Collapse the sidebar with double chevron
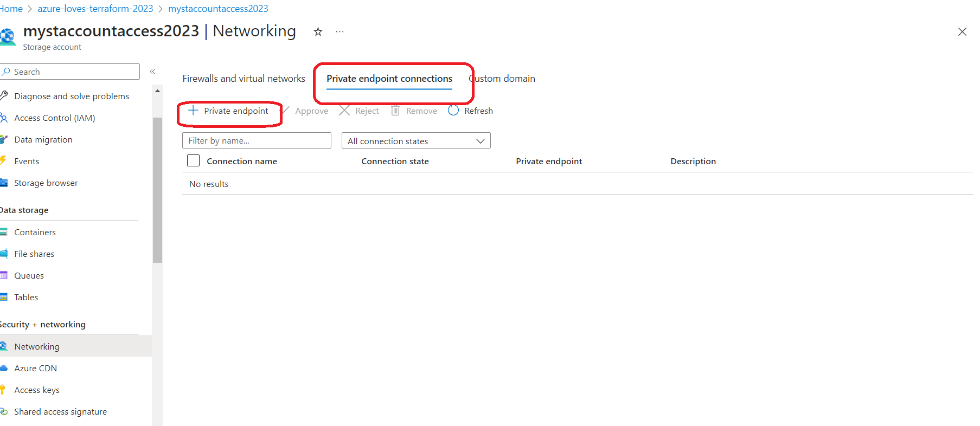Viewport: 980px width, 426px height. [x=152, y=72]
